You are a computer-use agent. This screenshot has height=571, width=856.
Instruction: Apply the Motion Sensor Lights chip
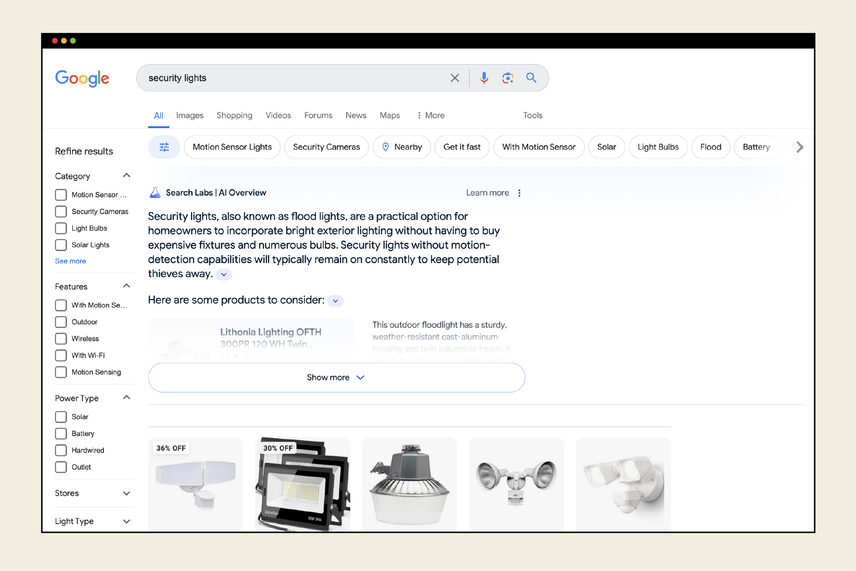click(x=232, y=147)
